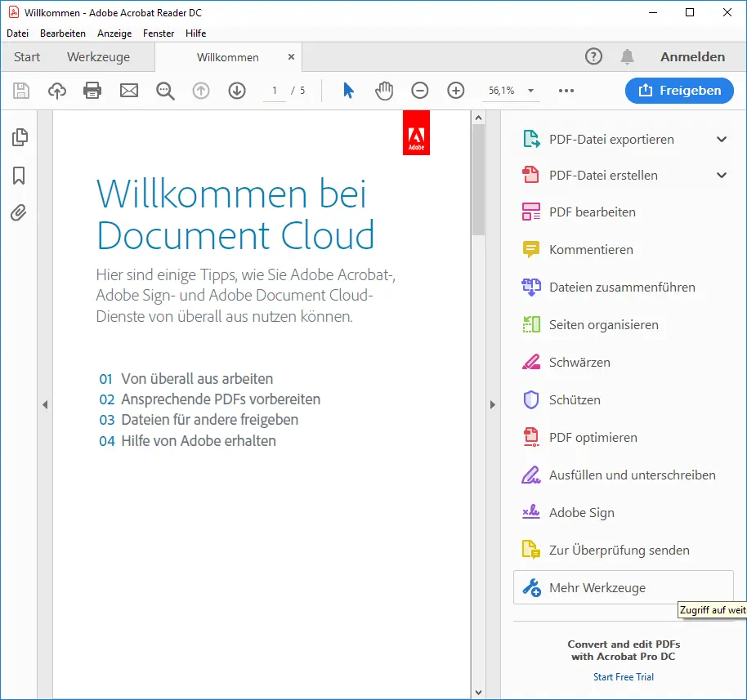Open the Bearbeiten menu
The width and height of the screenshot is (747, 700).
(63, 33)
